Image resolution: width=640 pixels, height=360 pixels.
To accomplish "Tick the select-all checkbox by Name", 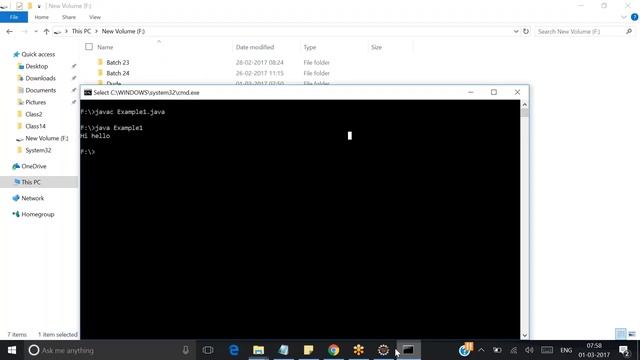I will coord(89,47).
